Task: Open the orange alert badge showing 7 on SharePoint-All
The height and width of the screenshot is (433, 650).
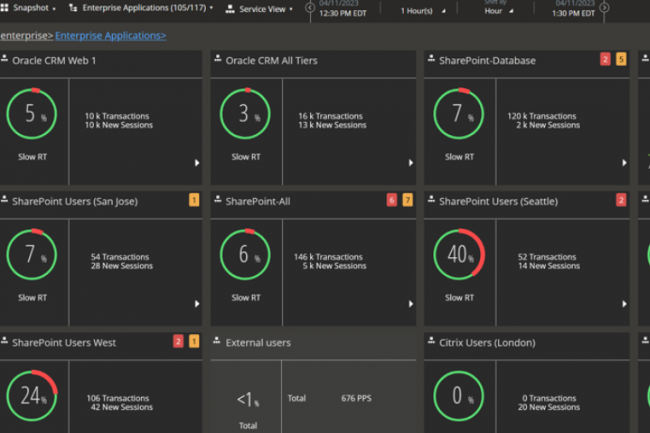Action: [x=408, y=200]
